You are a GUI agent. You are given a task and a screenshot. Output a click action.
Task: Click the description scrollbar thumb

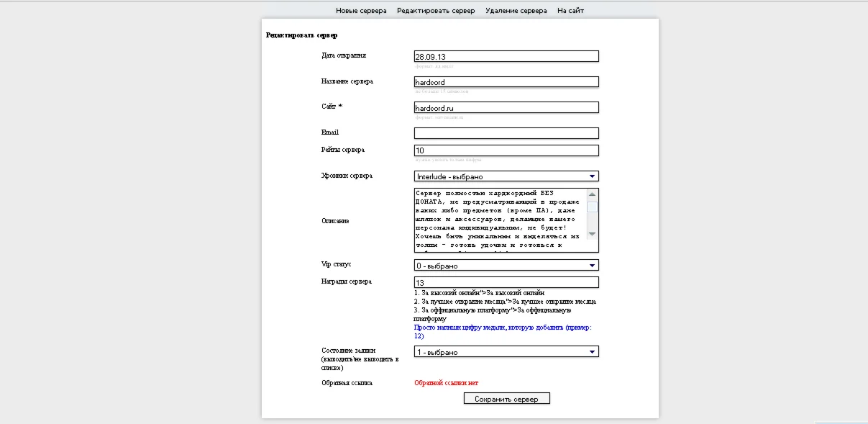pos(592,207)
